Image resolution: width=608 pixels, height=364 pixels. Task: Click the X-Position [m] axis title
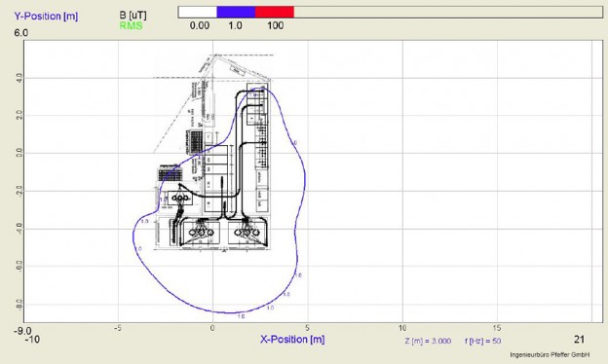(x=292, y=340)
